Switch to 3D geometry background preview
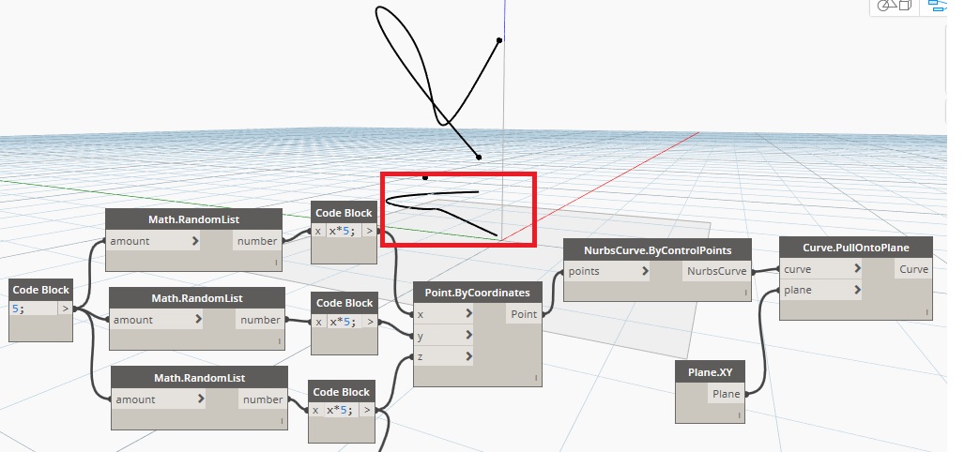The width and height of the screenshot is (980, 452). 894,6
